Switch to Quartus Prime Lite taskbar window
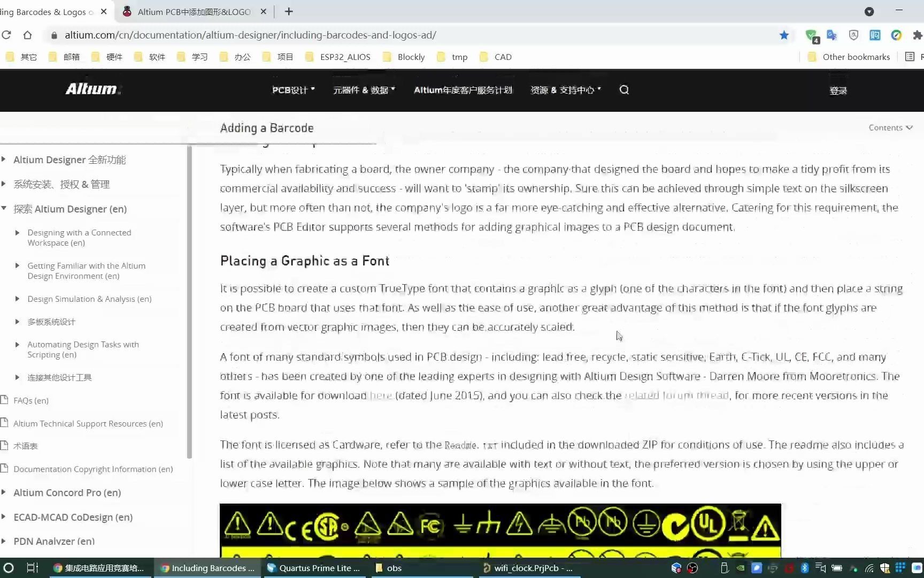 pos(314,568)
